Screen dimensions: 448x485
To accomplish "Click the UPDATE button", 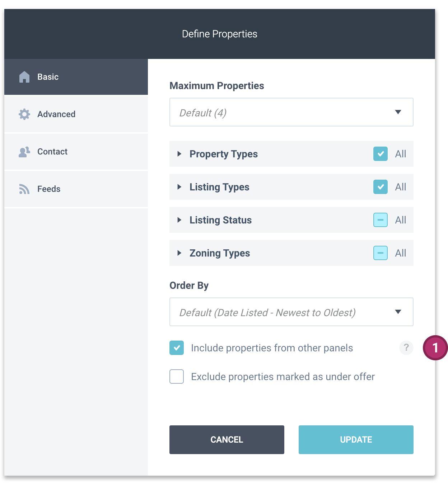I will 356,440.
